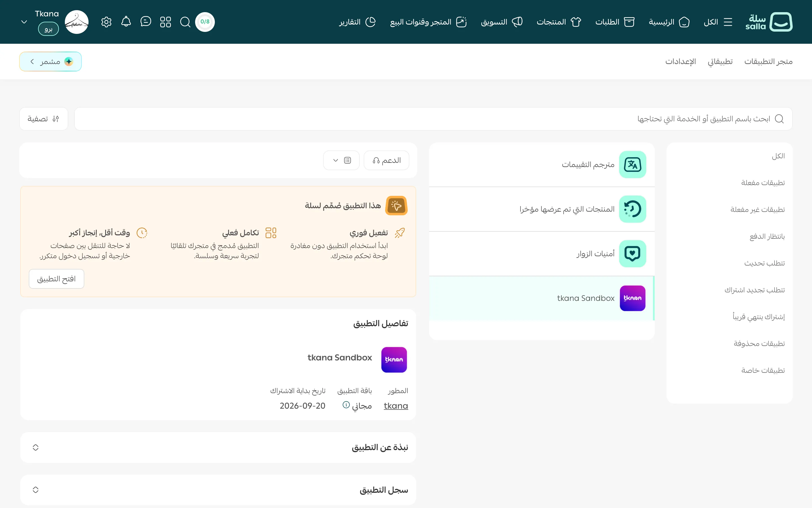Open the settings gear in top bar
This screenshot has width=812, height=508.
[106, 22]
